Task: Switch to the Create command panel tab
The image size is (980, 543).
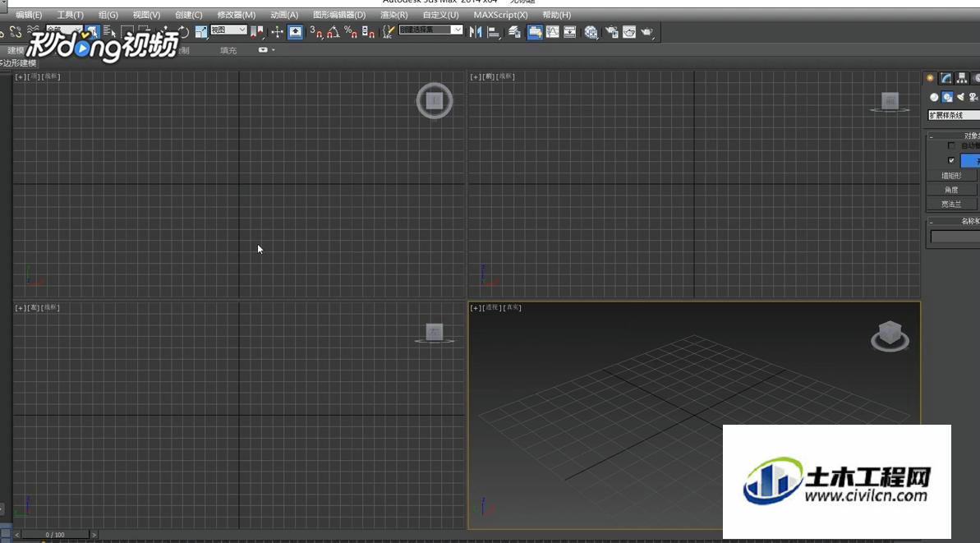Action: coord(930,78)
